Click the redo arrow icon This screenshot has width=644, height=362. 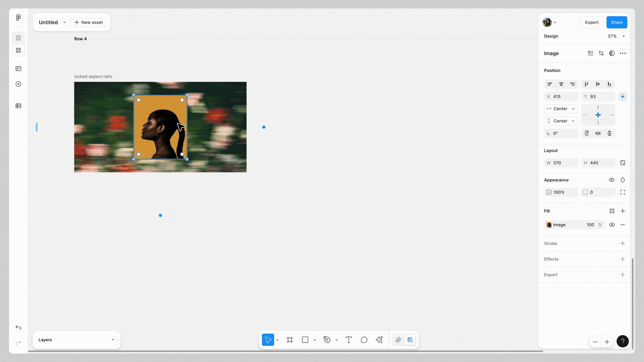pos(18,343)
